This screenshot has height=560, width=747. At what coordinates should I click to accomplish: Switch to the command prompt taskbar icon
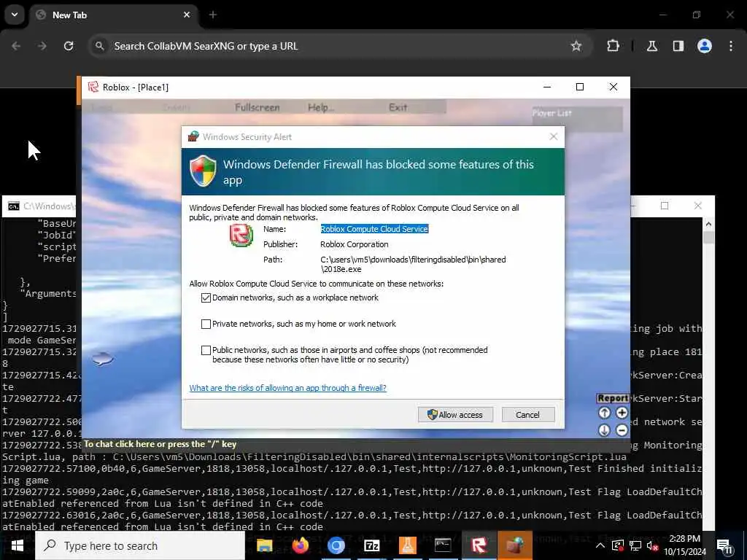click(443, 545)
